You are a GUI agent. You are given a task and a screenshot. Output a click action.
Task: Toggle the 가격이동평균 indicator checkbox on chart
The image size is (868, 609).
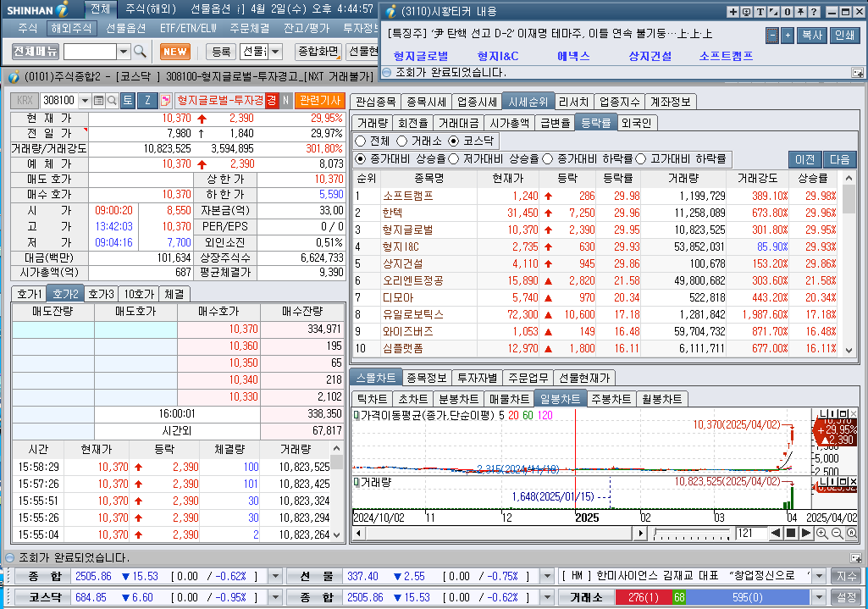[357, 415]
